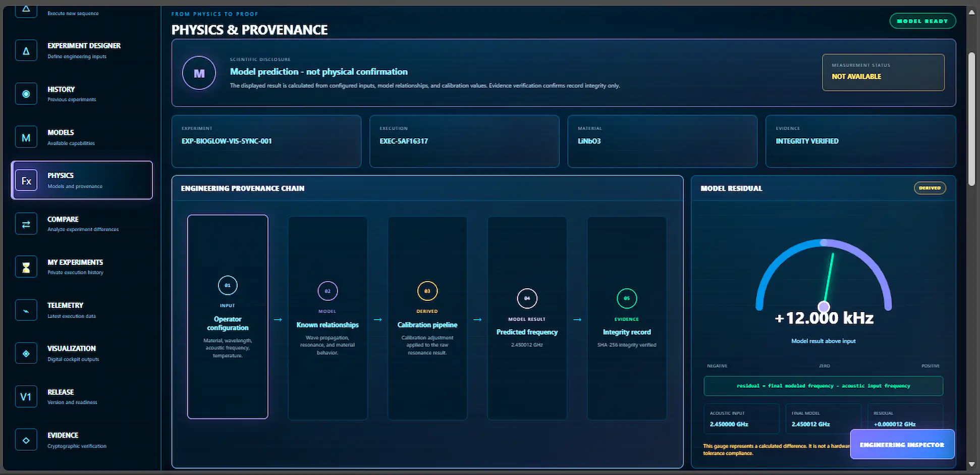Open the Experiment Designer delta icon
980x475 pixels.
point(26,50)
